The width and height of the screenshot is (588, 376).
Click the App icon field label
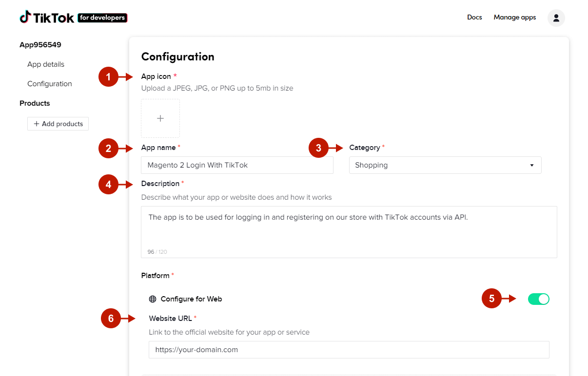pos(156,76)
